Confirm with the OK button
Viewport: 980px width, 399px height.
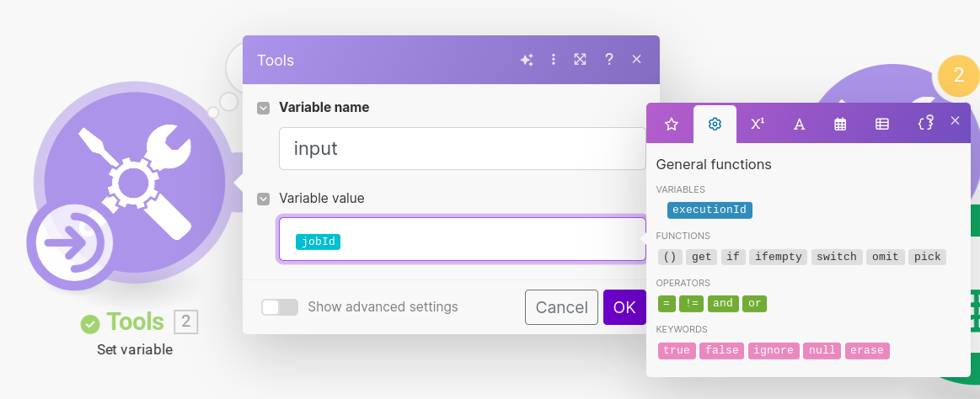624,307
